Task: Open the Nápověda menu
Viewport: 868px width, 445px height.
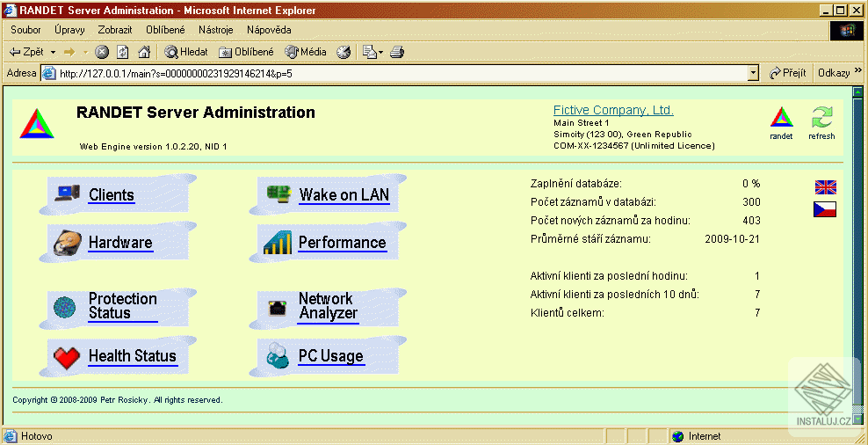Action: 269,30
